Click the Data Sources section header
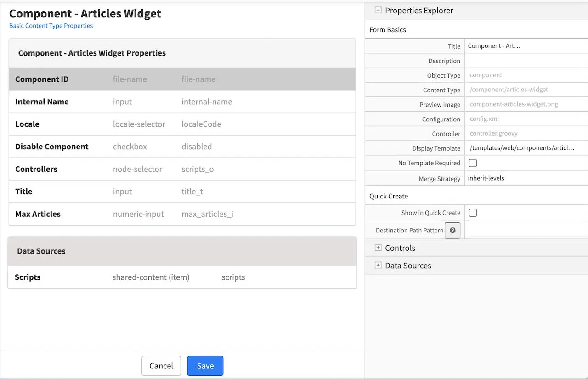 coord(182,251)
